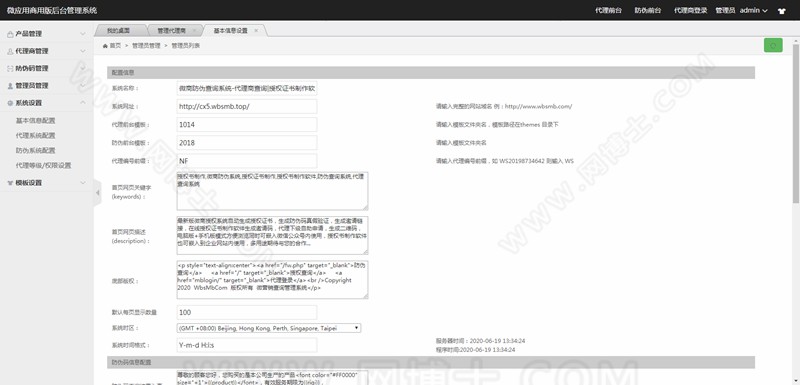Click the 服务器时间 2020-06-19 text
The width and height of the screenshot is (800, 385).
[x=480, y=341]
